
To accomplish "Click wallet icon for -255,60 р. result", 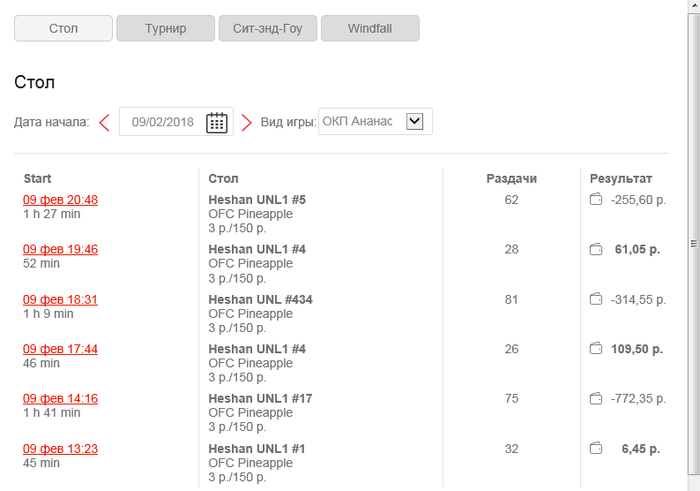I will tap(596, 200).
